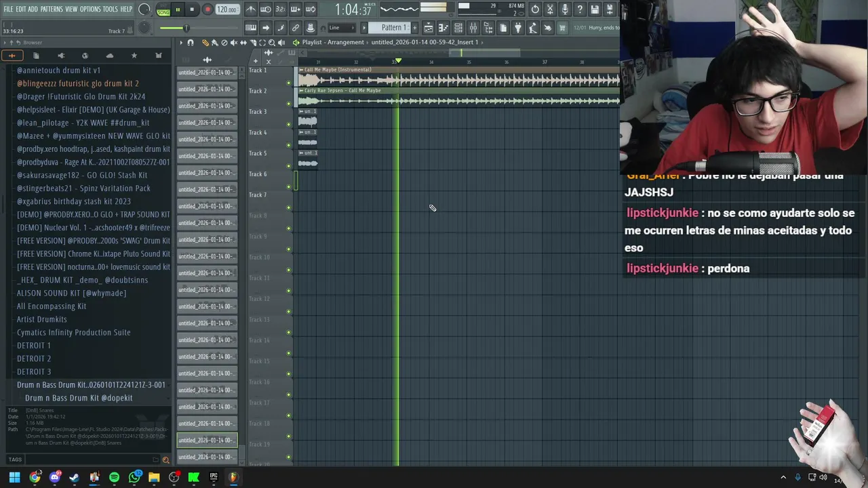Open the Playlist view icon

429,28
